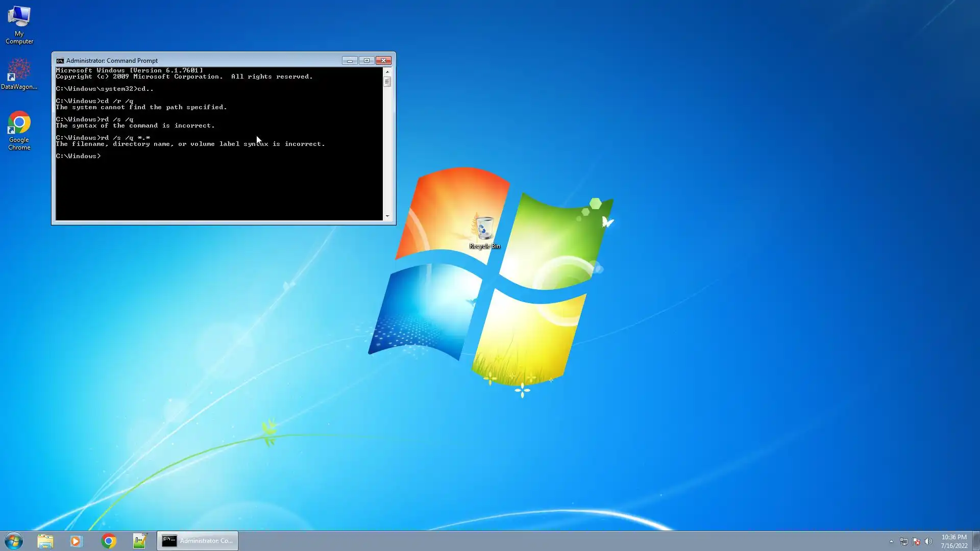
Task: Open Chrome from the taskbar
Action: [108, 541]
